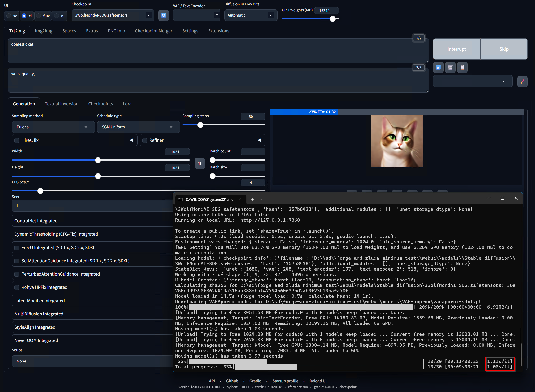Swap width and height arrows button
Image resolution: width=535 pixels, height=392 pixels.
click(x=200, y=163)
